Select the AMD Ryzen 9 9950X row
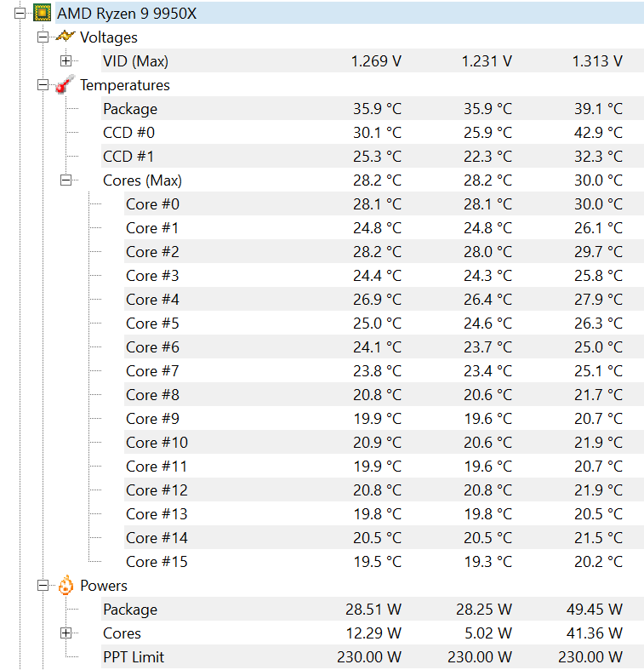 350,14
